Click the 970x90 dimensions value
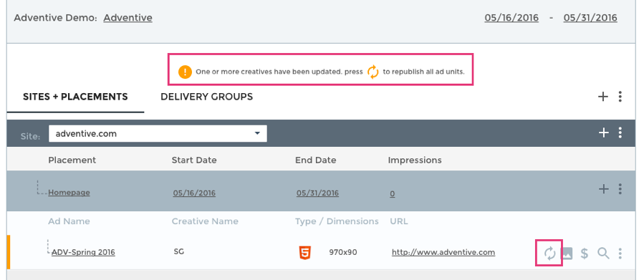This screenshot has width=644, height=280. tap(343, 252)
